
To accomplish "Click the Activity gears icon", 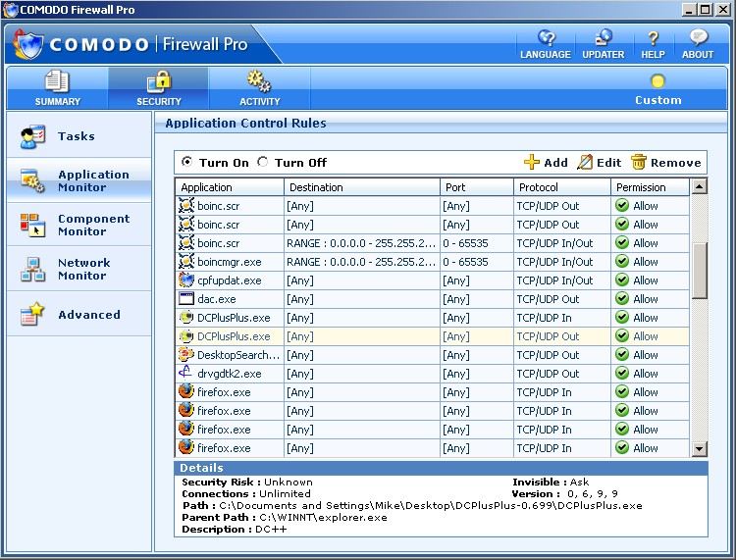I will pos(259,81).
